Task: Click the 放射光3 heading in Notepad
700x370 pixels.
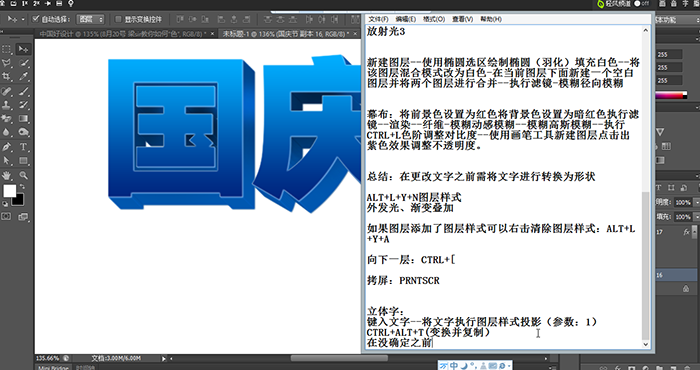Action: 386,31
